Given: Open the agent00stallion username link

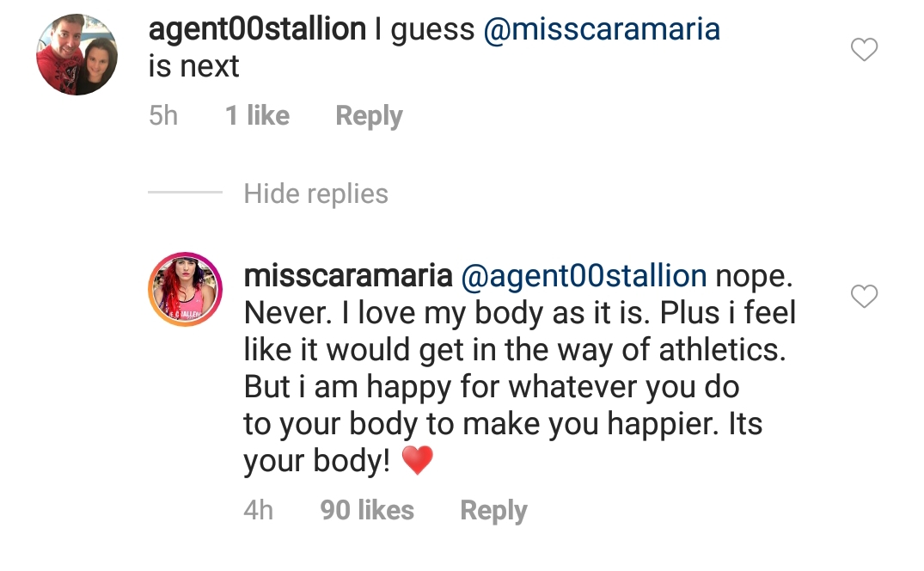Looking at the screenshot, I should 258,29.
